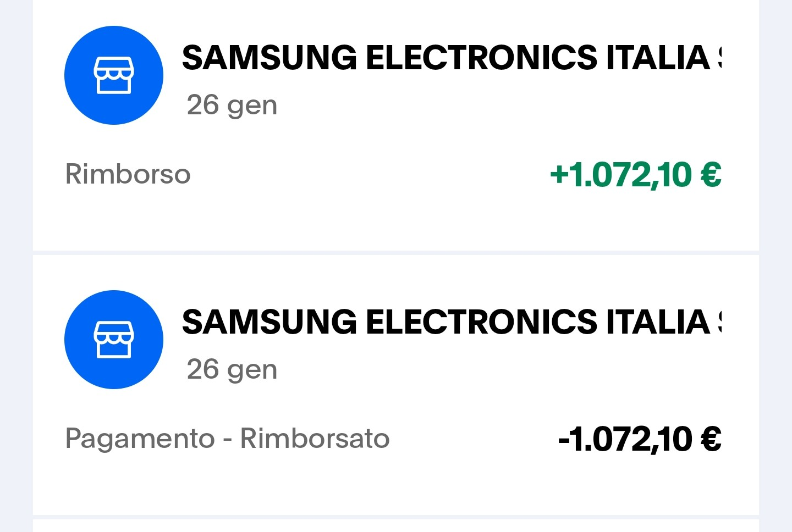Select the Rimborso label
Viewport: 792px width, 532px height.
pos(128,174)
